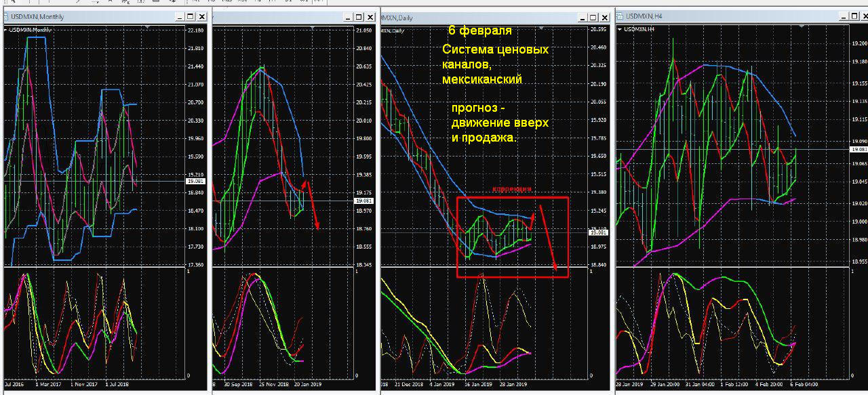Viewport: 868px width, 395px height.
Task: Click the USDMXN,H4 title bar text
Action: pyautogui.click(x=644, y=16)
